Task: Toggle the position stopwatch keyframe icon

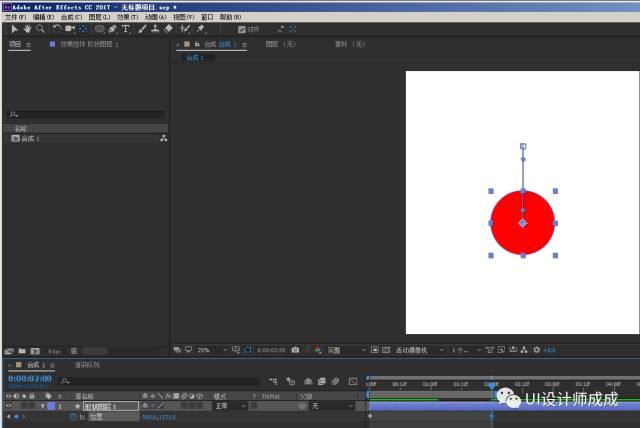Action: pyautogui.click(x=73, y=417)
